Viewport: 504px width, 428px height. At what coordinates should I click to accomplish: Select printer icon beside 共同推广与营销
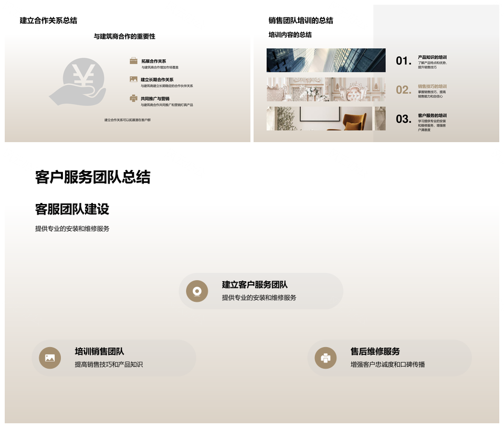[133, 98]
